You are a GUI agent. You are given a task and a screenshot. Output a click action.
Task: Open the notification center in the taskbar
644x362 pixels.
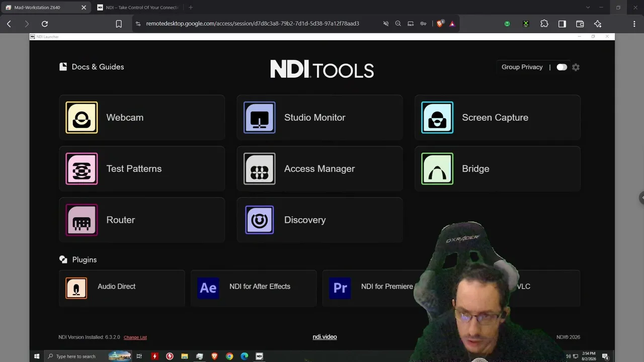pyautogui.click(x=606, y=356)
